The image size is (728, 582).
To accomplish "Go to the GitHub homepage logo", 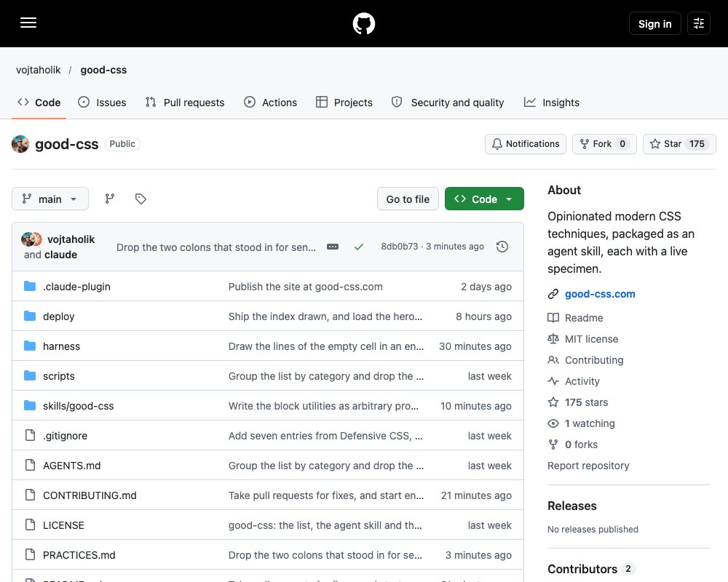I will click(363, 23).
